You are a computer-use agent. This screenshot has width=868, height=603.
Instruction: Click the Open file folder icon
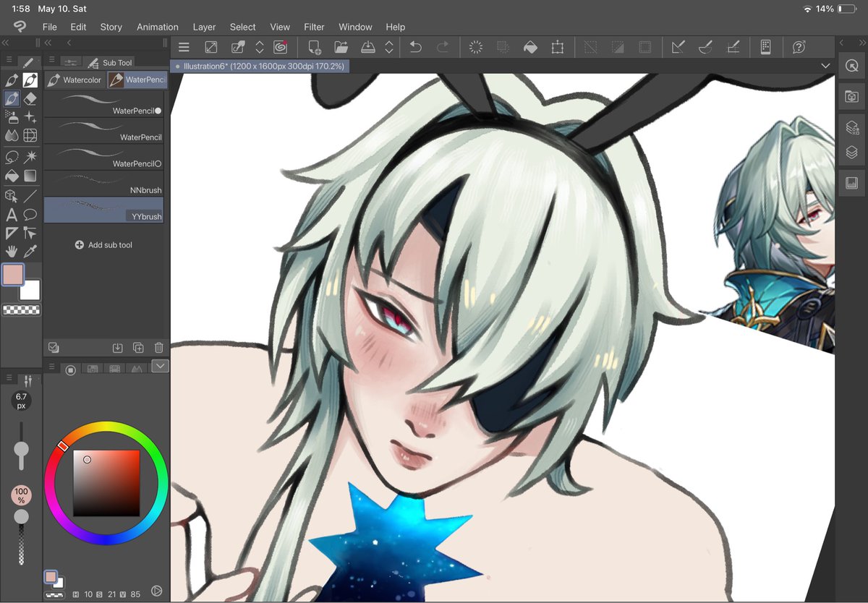click(x=341, y=47)
